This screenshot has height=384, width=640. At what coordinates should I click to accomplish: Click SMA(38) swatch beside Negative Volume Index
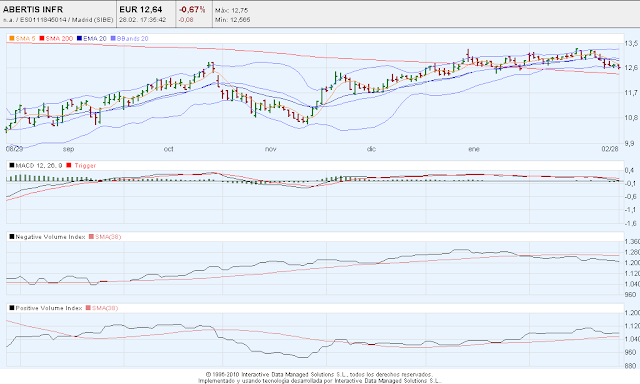pos(91,237)
